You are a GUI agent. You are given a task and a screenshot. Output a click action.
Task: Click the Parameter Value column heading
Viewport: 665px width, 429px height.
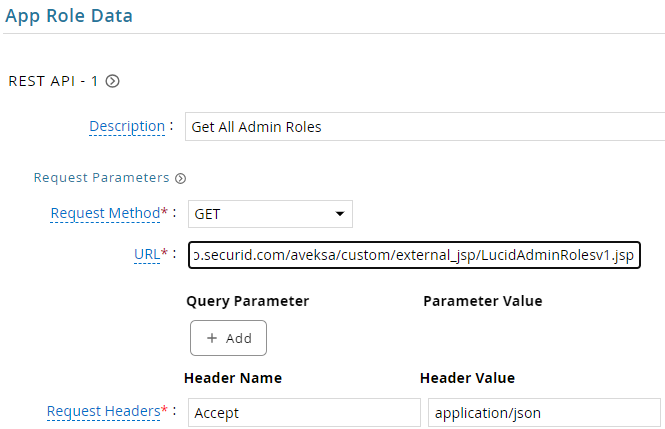[x=483, y=301]
